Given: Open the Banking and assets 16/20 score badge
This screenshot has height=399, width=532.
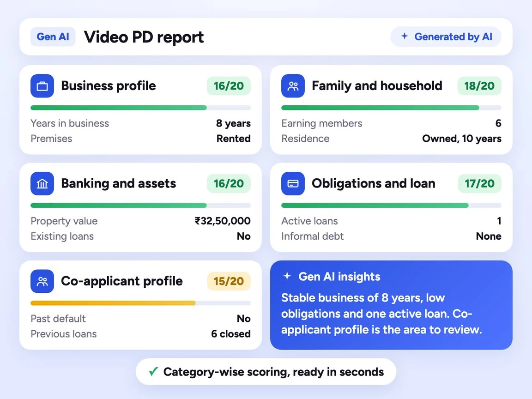Looking at the screenshot, I should [x=229, y=183].
